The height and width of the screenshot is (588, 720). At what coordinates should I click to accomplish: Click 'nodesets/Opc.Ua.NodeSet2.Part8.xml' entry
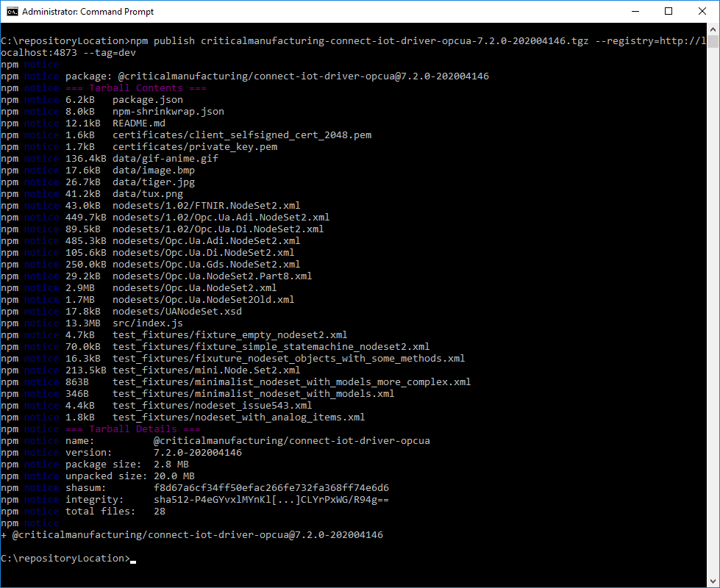coord(212,276)
